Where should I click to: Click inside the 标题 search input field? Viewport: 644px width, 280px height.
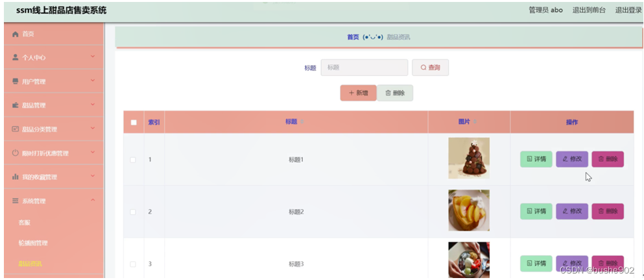point(364,68)
